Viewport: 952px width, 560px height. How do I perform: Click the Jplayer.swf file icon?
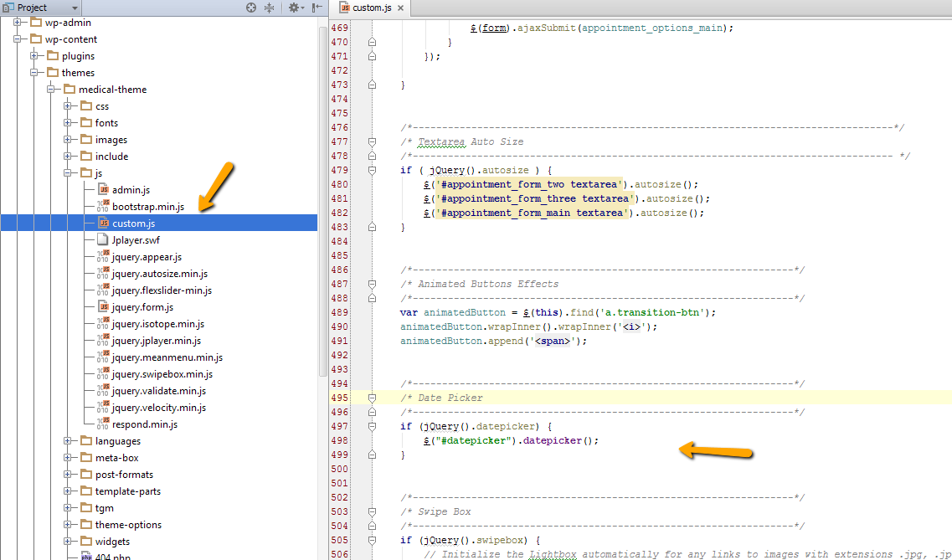pyautogui.click(x=103, y=240)
